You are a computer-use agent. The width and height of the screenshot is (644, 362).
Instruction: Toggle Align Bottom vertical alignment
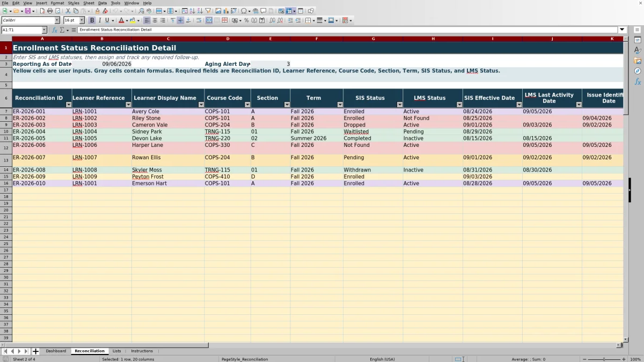pyautogui.click(x=188, y=20)
